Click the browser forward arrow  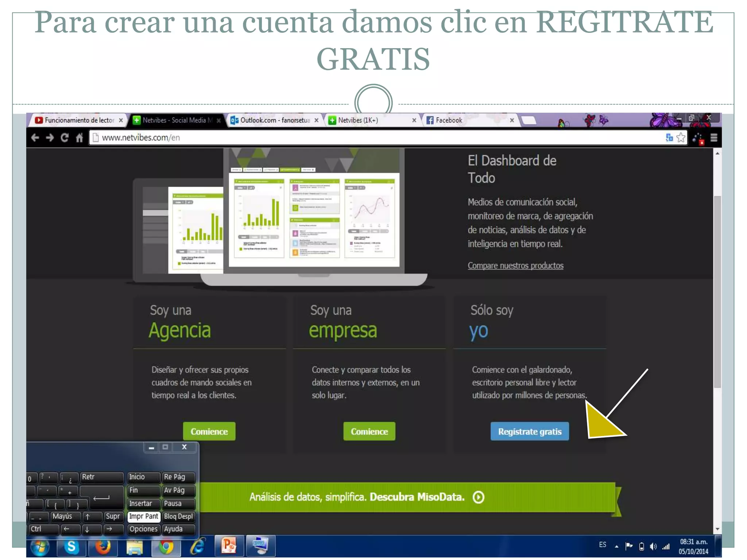pos(50,137)
